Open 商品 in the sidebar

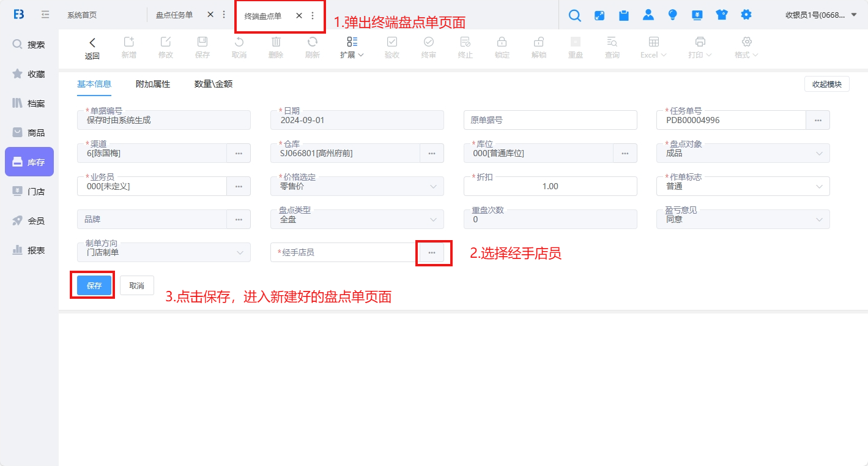[29, 133]
